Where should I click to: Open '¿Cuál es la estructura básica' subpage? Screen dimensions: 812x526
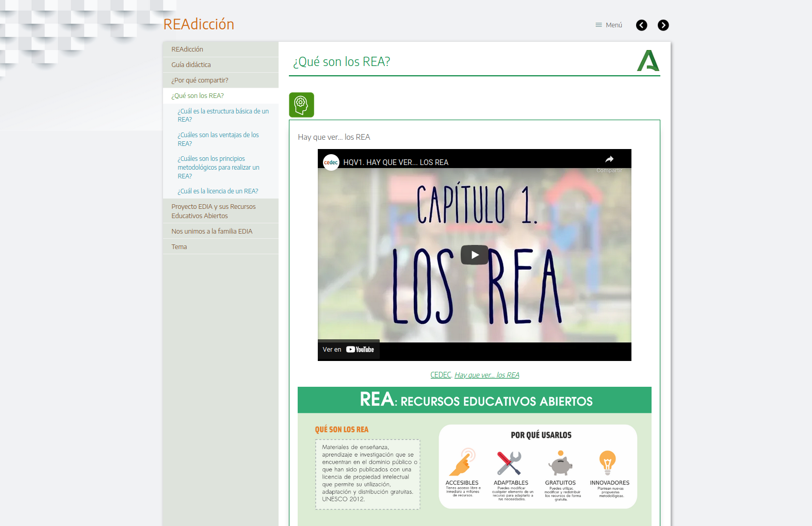(223, 115)
